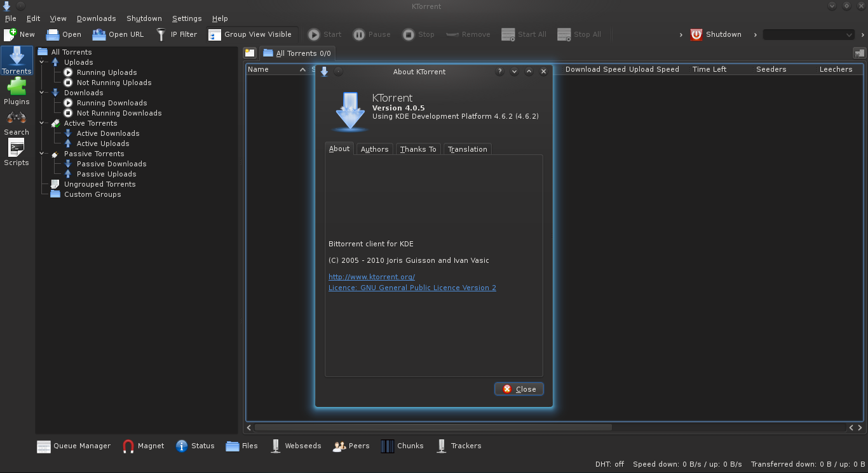This screenshot has height=473, width=868.
Task: Open the IP Filter dialog
Action: coord(177,34)
